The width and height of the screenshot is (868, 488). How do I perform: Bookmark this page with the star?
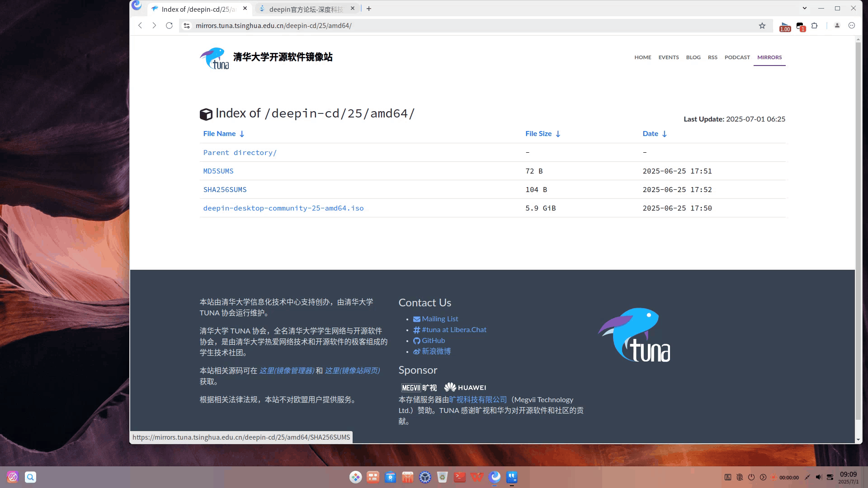coord(762,26)
